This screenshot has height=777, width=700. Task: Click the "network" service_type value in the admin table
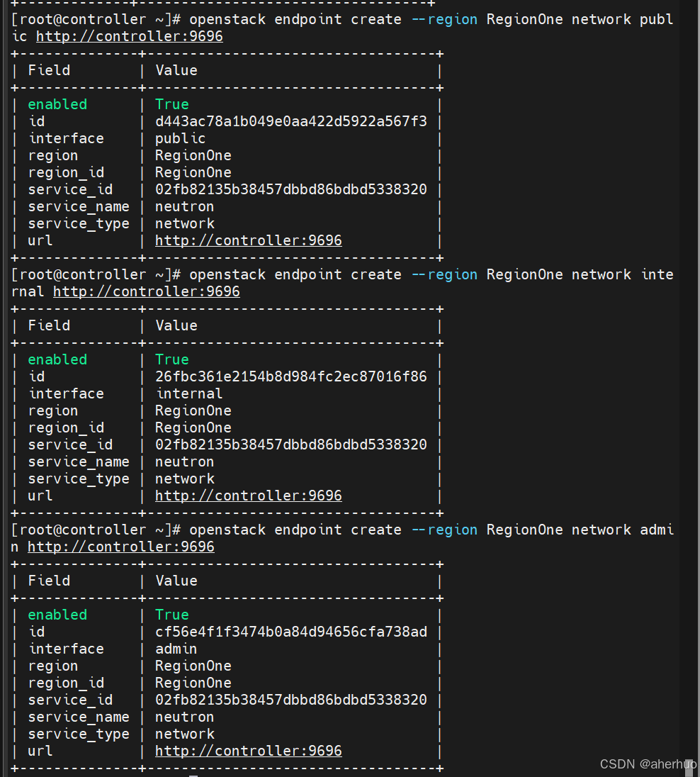[x=185, y=734]
